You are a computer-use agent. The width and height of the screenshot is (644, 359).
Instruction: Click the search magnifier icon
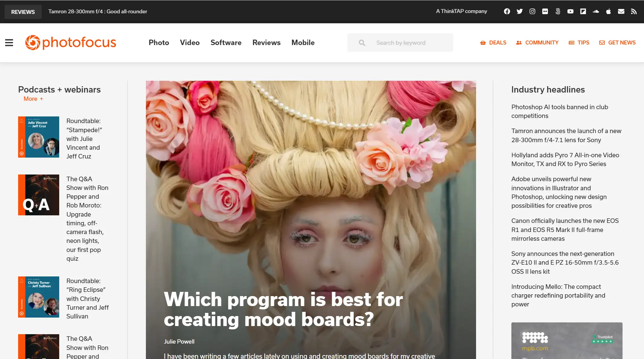(362, 43)
